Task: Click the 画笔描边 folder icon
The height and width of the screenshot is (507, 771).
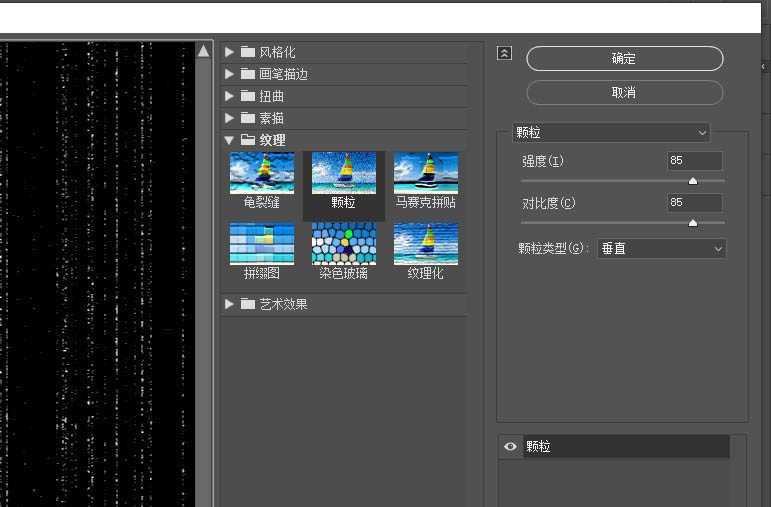Action: pyautogui.click(x=248, y=74)
